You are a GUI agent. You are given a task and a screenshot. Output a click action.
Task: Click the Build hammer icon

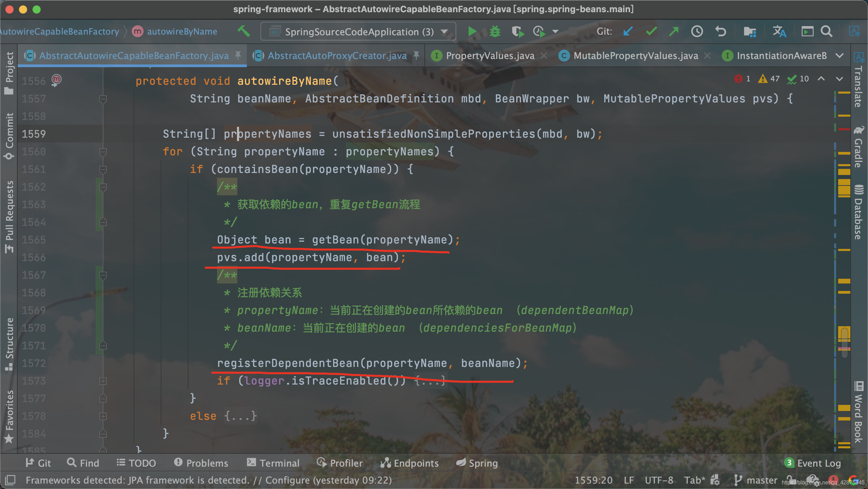point(243,32)
